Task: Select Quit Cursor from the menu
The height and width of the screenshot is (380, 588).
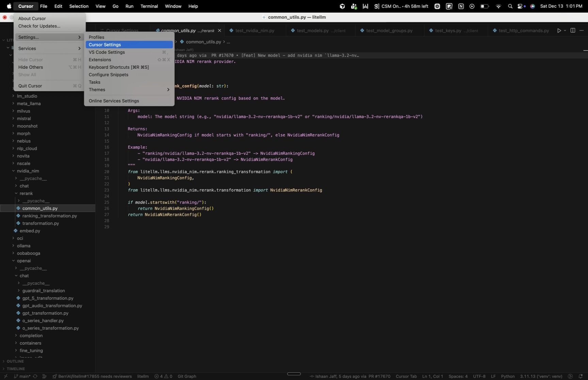Action: pos(50,86)
